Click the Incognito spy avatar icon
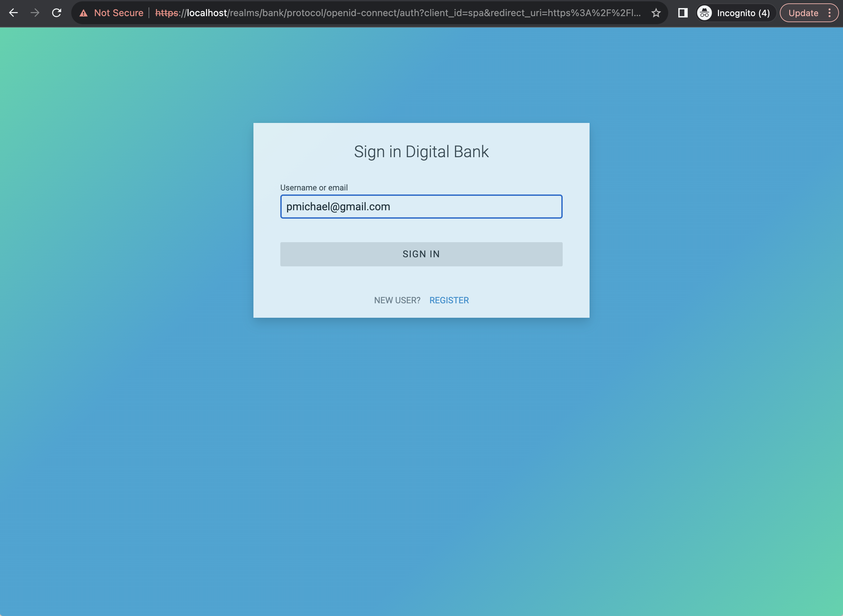The image size is (843, 616). point(705,13)
